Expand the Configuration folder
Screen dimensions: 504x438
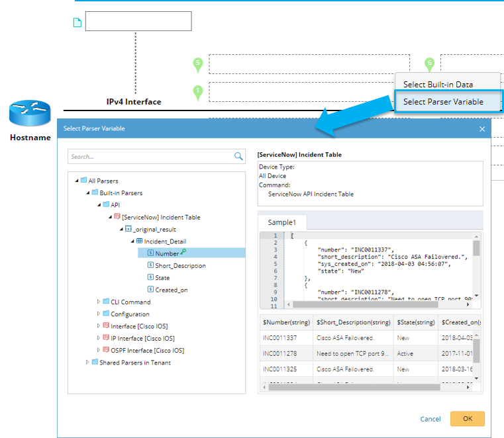coord(99,314)
